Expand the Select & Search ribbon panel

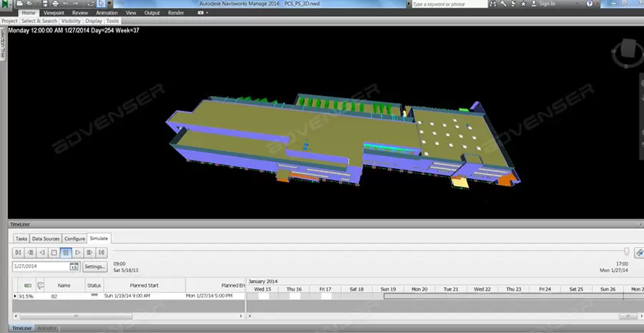pos(39,21)
